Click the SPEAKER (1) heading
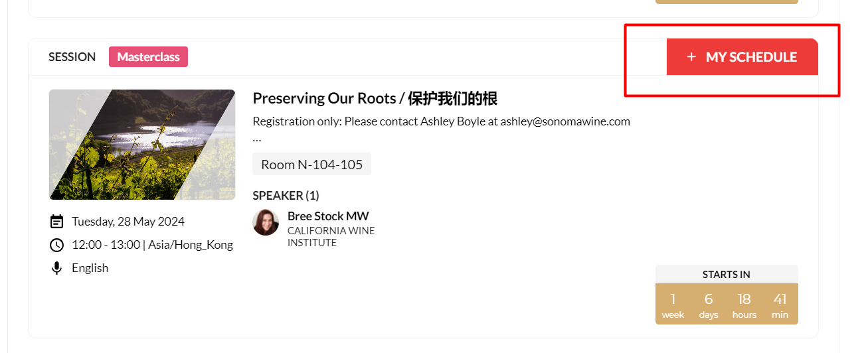 pyautogui.click(x=286, y=196)
